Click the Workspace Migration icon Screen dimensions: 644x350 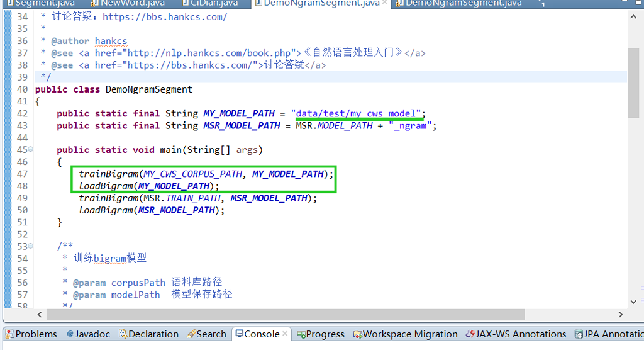tap(358, 334)
